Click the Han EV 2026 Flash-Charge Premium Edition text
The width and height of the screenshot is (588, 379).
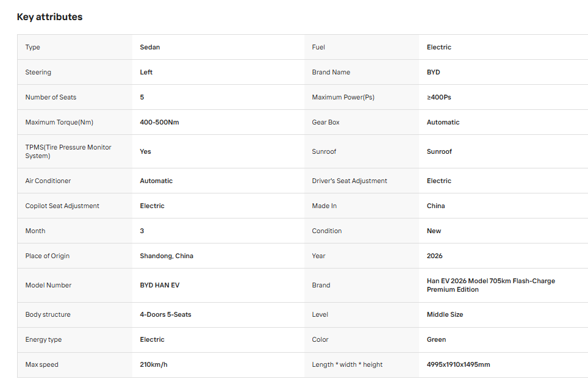click(x=491, y=285)
